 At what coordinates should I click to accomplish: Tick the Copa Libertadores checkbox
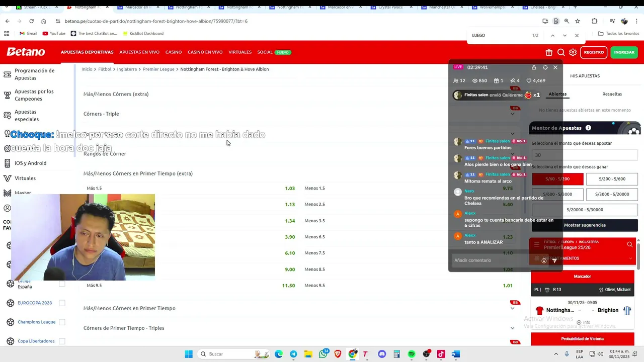pos(62,341)
